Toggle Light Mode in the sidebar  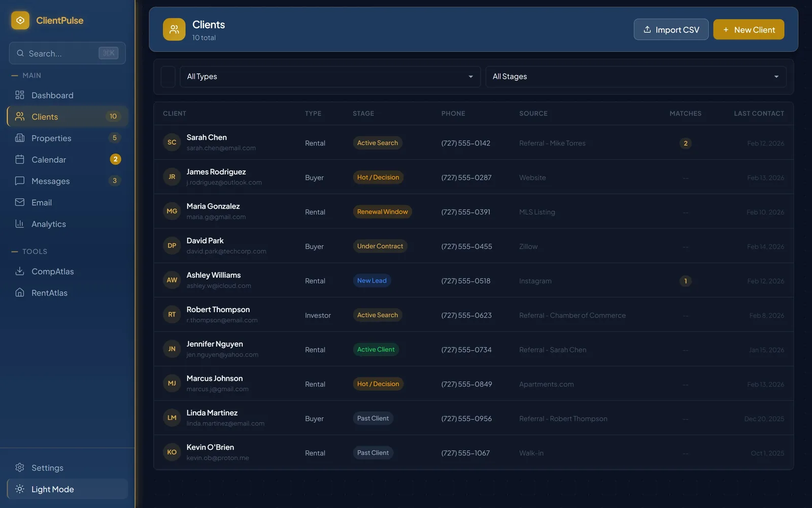pos(67,489)
